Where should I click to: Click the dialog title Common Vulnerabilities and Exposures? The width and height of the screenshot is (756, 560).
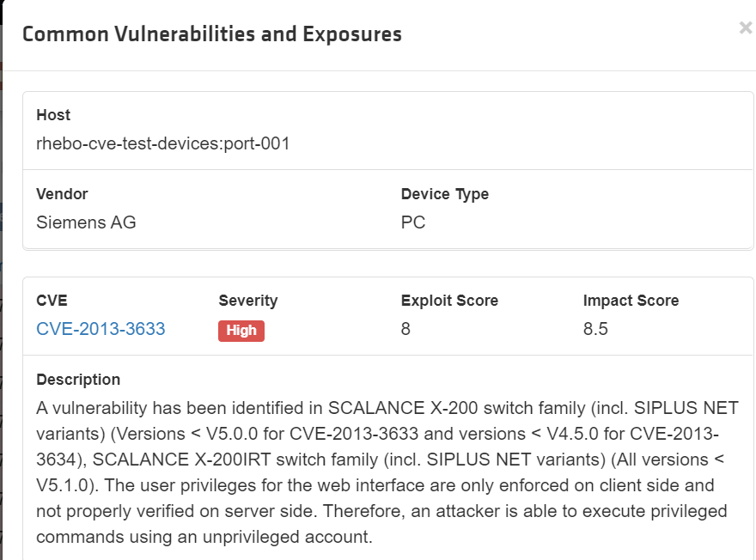211,34
